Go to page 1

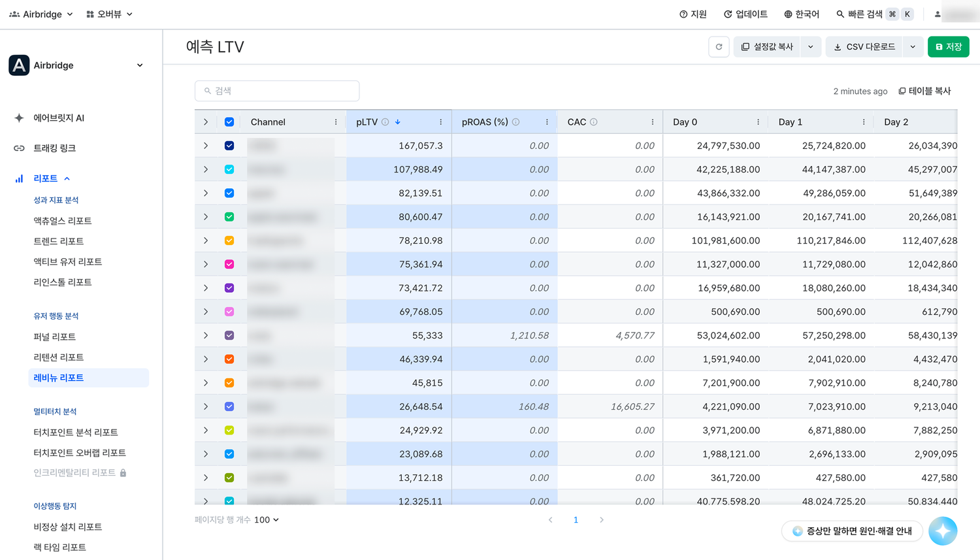(576, 520)
